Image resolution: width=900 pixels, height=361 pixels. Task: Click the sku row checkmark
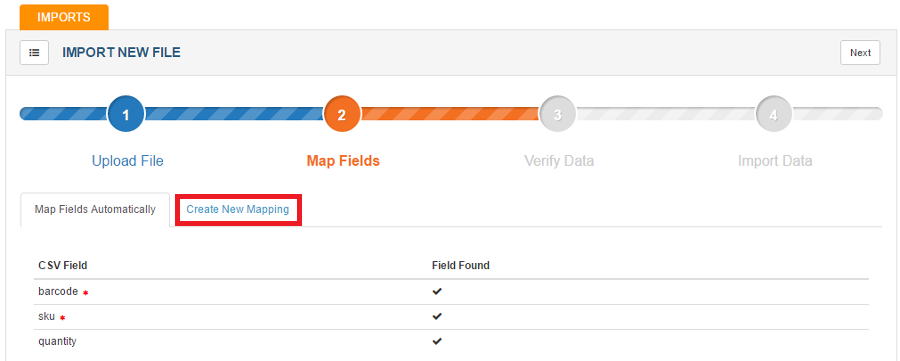click(437, 316)
